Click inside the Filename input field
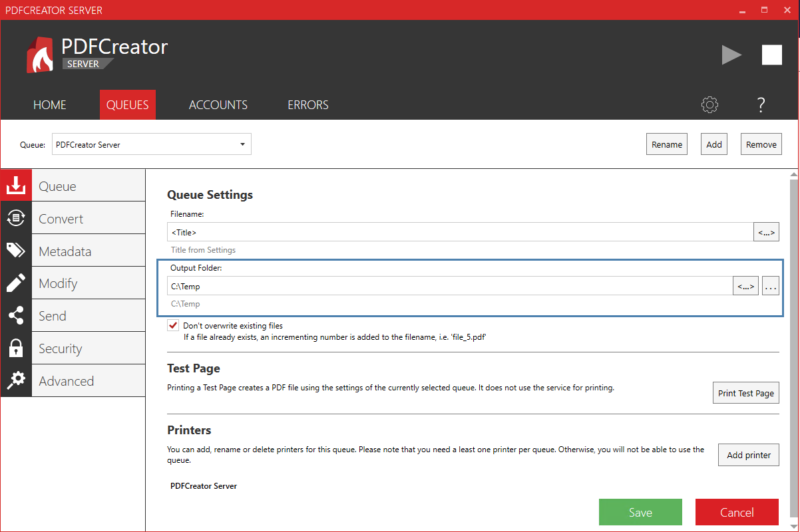Screen dimensions: 800x532 [x=399, y=231]
